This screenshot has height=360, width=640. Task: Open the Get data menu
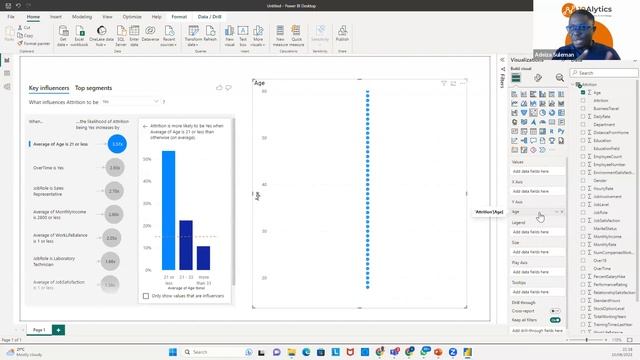63,36
